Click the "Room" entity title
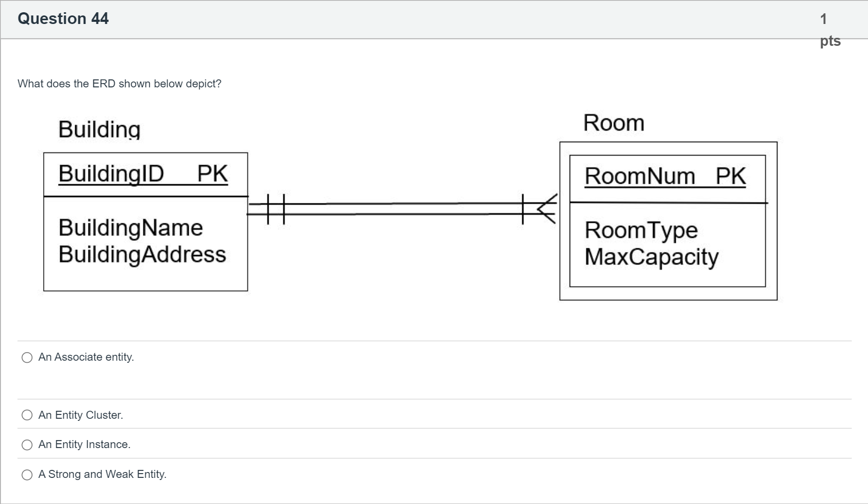Image resolution: width=868 pixels, height=504 pixels. [x=613, y=123]
